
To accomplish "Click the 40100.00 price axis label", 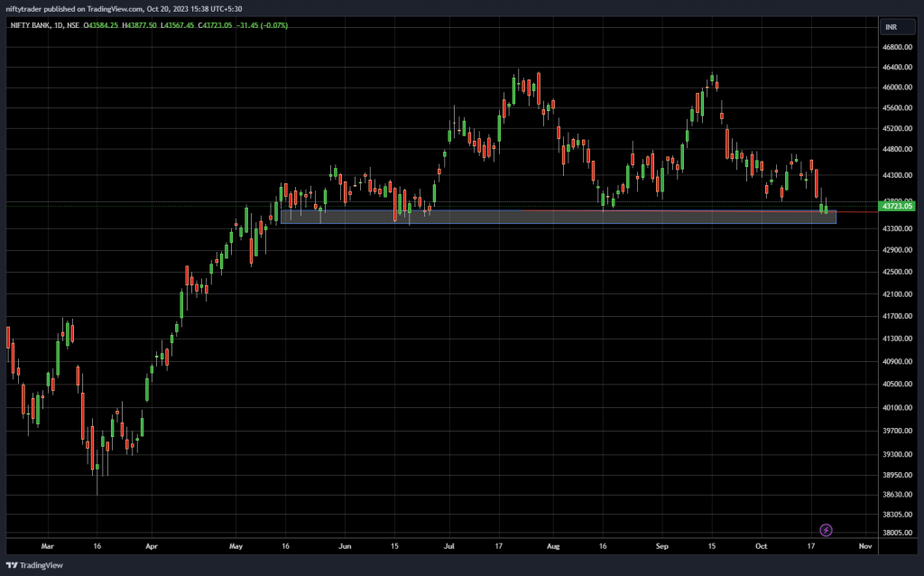I will point(897,407).
